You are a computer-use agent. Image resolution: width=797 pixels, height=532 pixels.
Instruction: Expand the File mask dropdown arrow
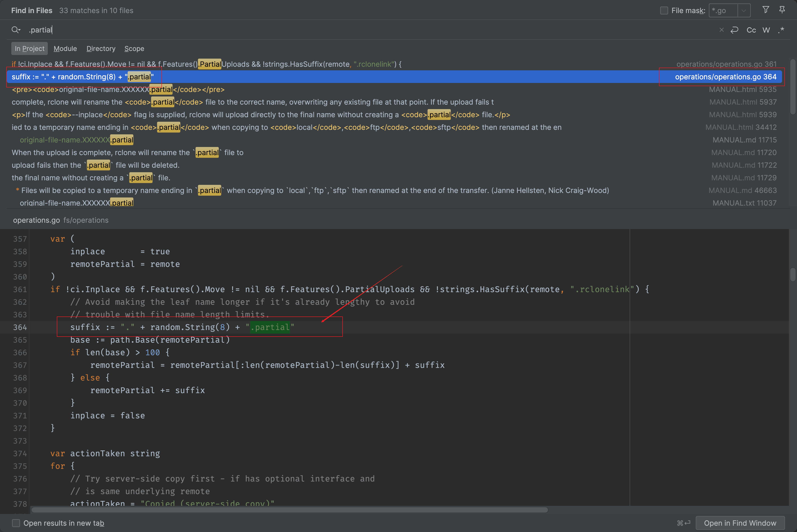coord(744,11)
